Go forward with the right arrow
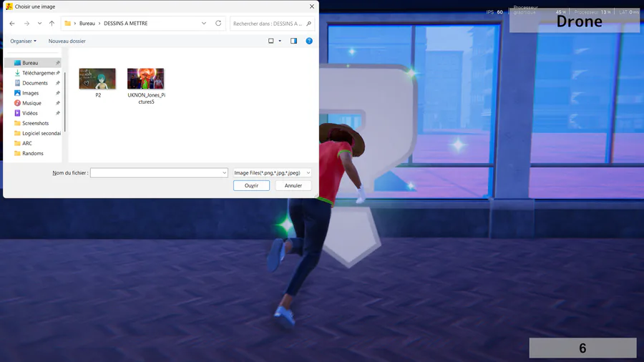Image resolution: width=644 pixels, height=362 pixels. [x=26, y=24]
